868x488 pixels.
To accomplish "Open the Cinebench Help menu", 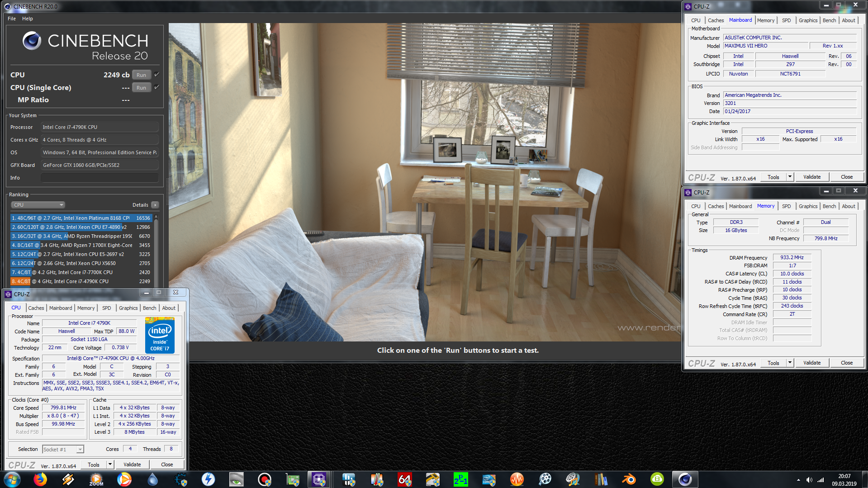I will 28,19.
